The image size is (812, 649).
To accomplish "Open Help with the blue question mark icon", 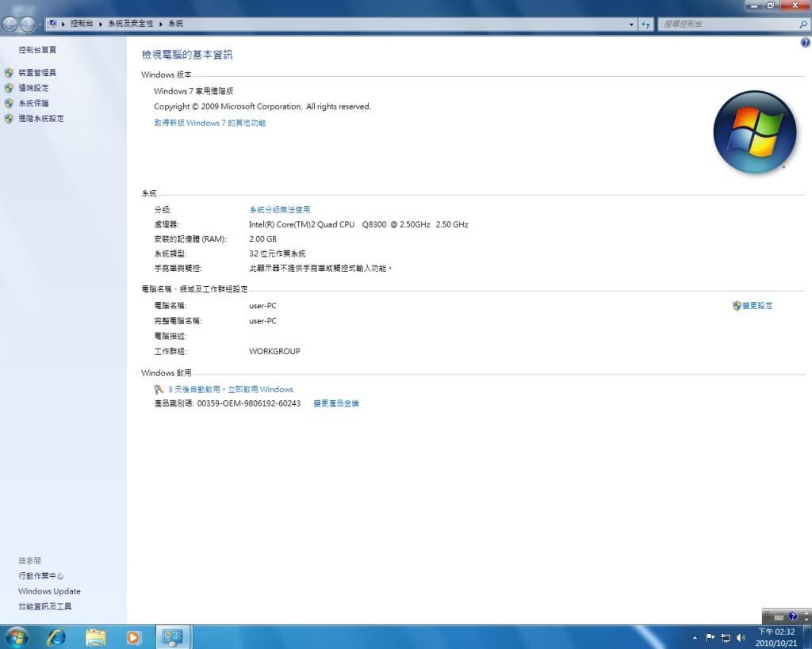I will pos(806,43).
